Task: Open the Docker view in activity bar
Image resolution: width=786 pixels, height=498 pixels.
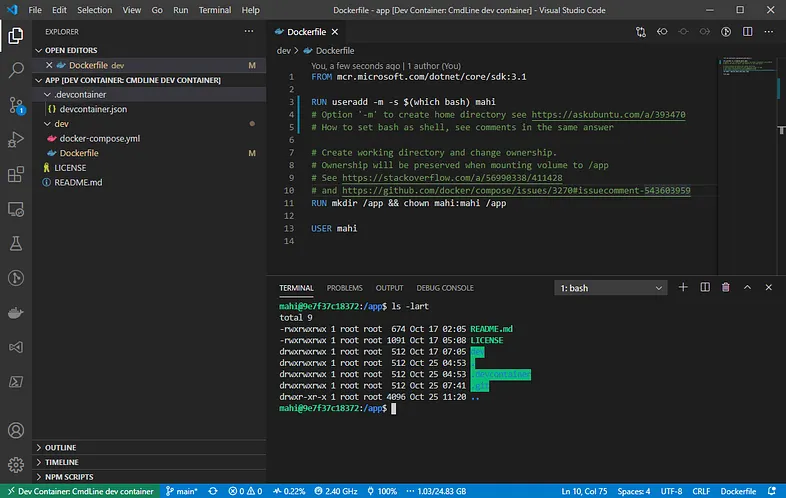Action: [16, 313]
